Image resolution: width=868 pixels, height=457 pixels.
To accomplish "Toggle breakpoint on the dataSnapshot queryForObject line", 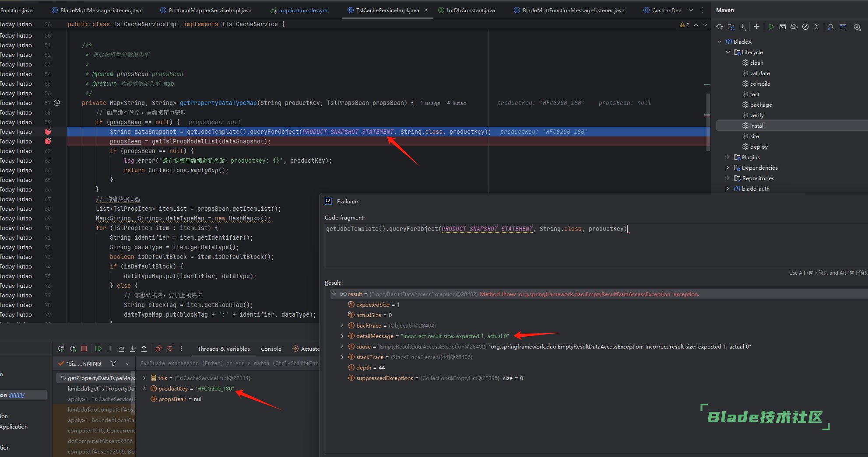I will tap(48, 132).
